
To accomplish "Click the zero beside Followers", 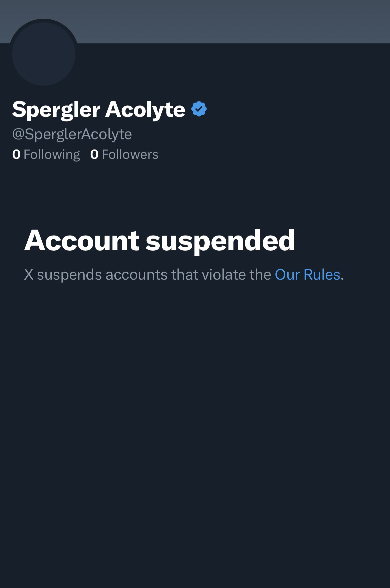I will click(x=94, y=155).
